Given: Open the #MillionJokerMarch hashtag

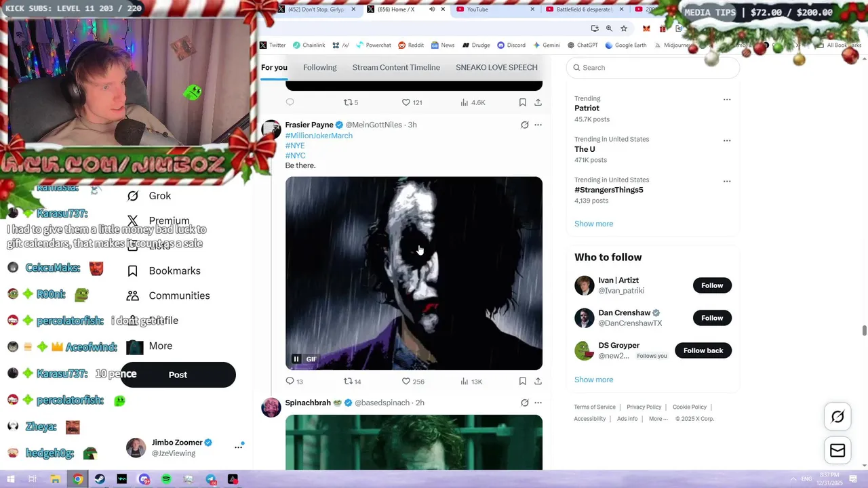Looking at the screenshot, I should (319, 136).
